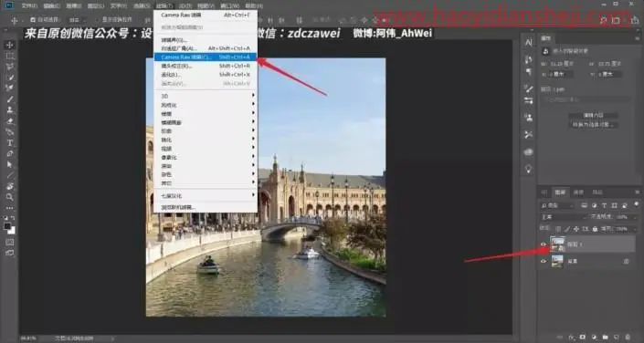Change screen mode icon in toolbox
The height and width of the screenshot is (343, 644).
[x=10, y=253]
